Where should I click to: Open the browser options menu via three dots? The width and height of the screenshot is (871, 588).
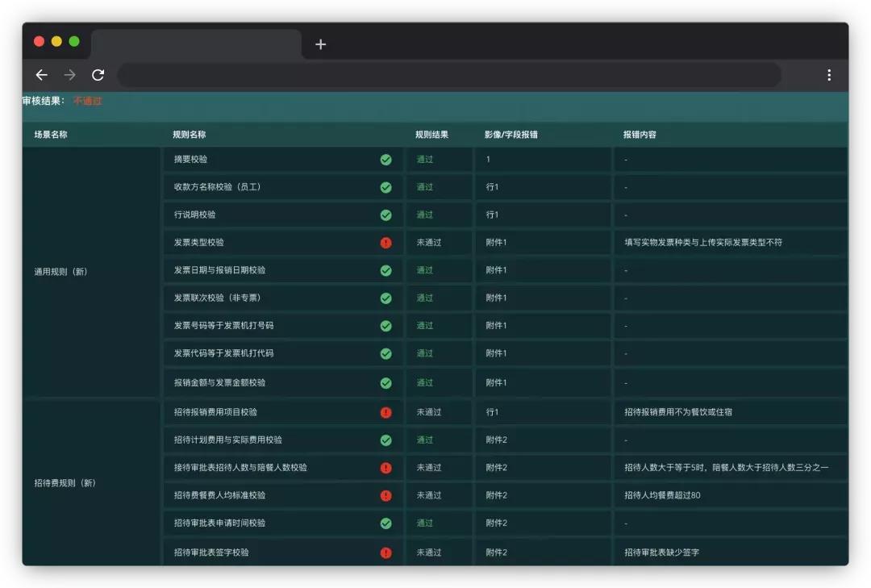[x=828, y=75]
